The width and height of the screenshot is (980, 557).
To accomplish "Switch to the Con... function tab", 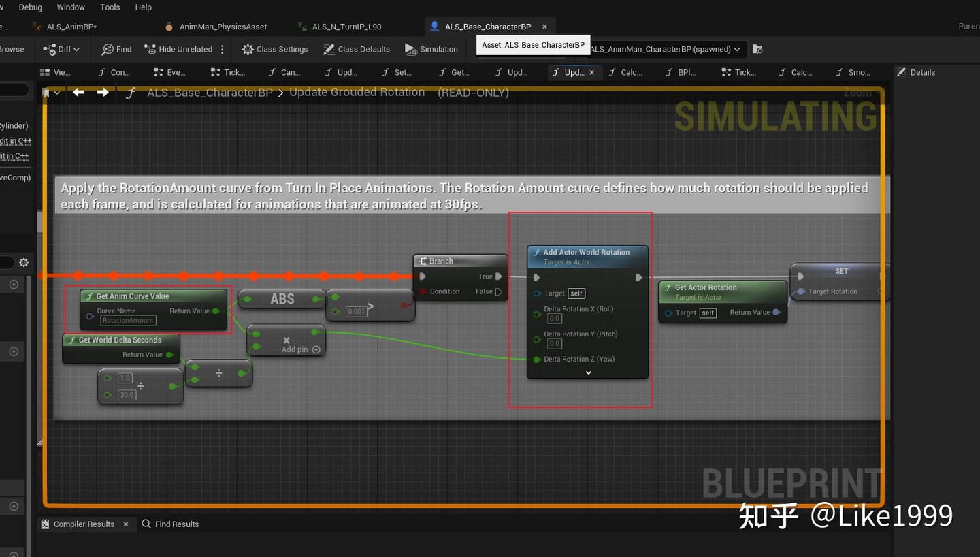I will coord(114,72).
